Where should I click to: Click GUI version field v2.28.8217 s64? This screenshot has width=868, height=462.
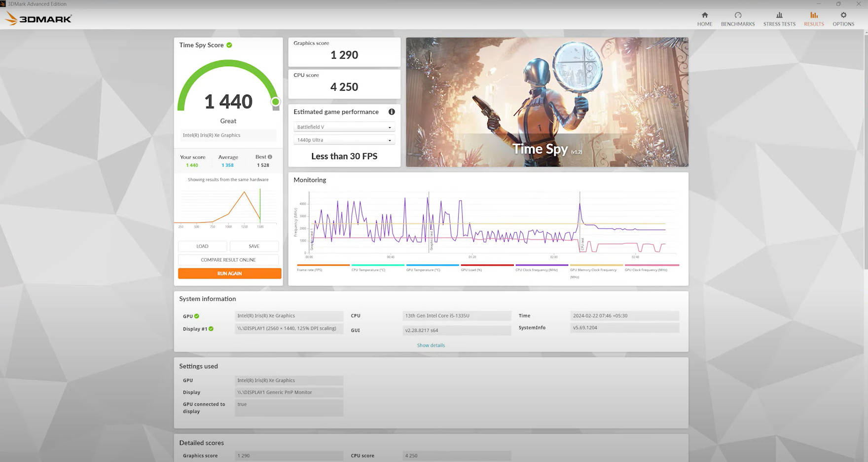point(457,331)
